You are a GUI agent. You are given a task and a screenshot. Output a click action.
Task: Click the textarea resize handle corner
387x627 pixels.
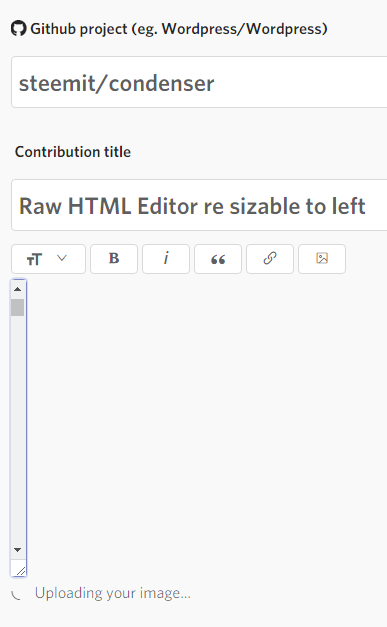(20, 570)
